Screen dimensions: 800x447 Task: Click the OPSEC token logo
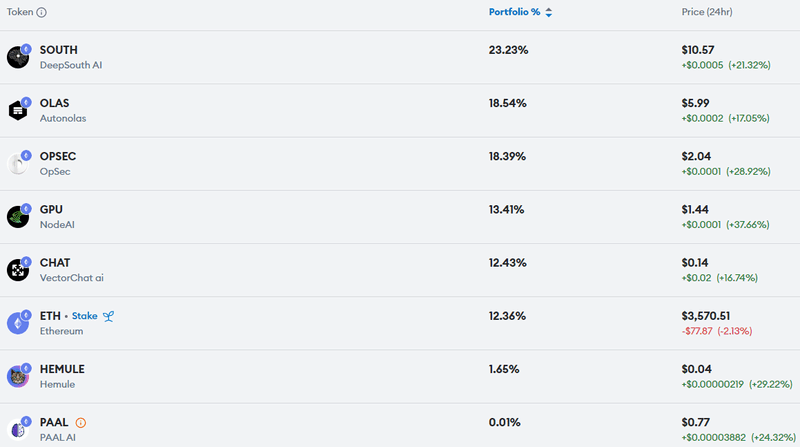(18, 164)
